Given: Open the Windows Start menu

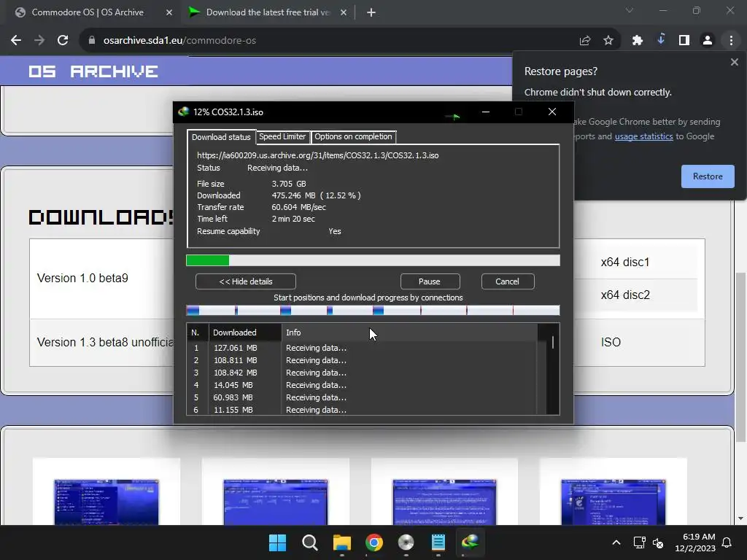Looking at the screenshot, I should tap(277, 542).
